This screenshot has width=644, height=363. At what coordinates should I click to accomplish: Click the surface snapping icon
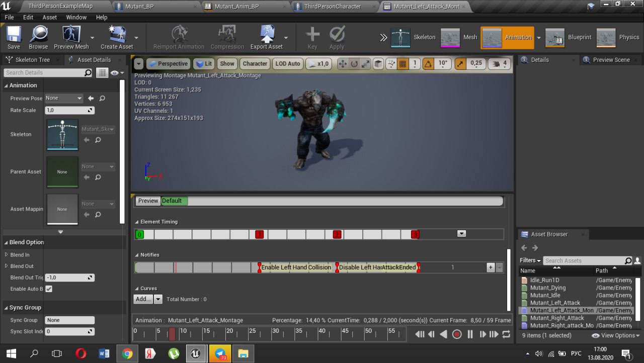coord(390,64)
